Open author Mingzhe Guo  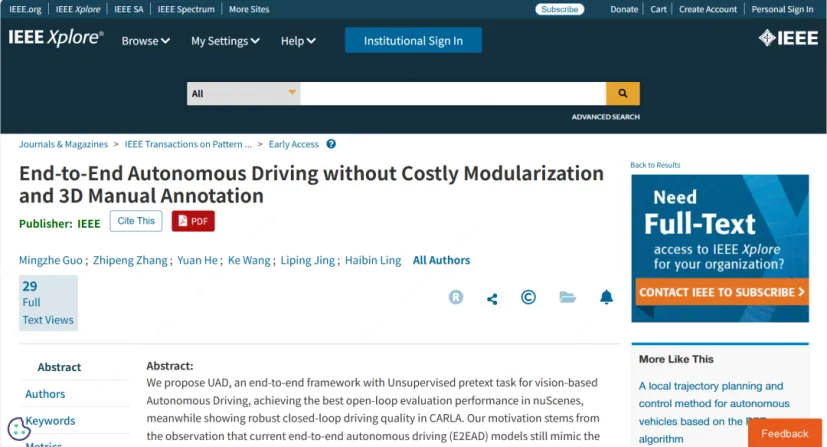[x=51, y=260]
